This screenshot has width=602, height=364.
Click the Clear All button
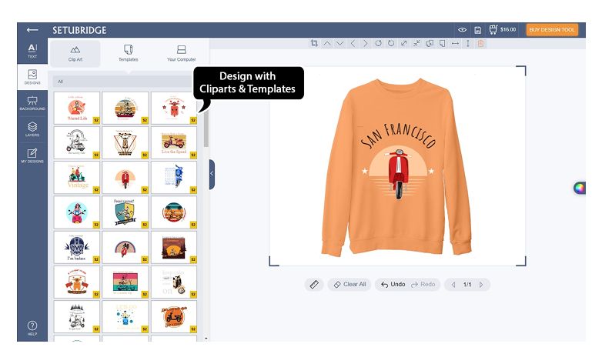[x=349, y=285]
